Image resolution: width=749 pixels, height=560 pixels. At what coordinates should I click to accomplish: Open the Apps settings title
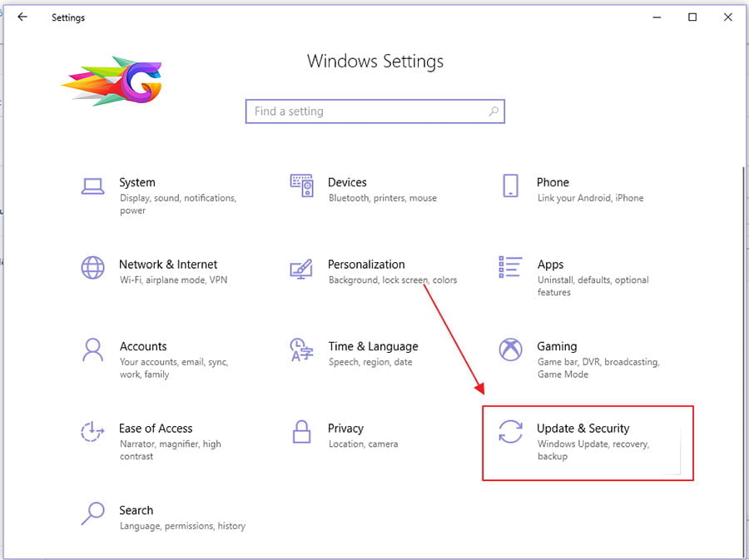[550, 265]
